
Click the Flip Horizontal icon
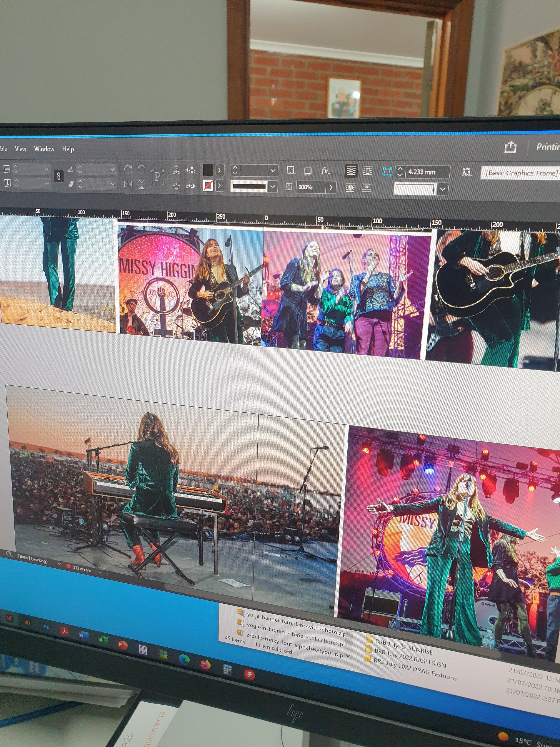[128, 184]
